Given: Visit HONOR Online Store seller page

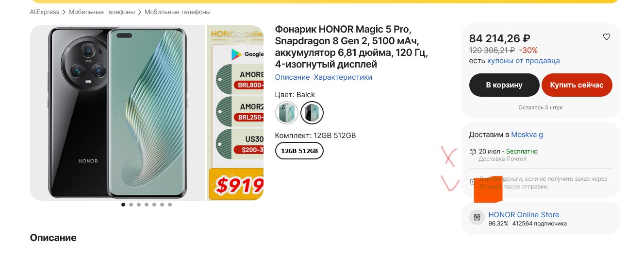Looking at the screenshot, I should tap(524, 214).
